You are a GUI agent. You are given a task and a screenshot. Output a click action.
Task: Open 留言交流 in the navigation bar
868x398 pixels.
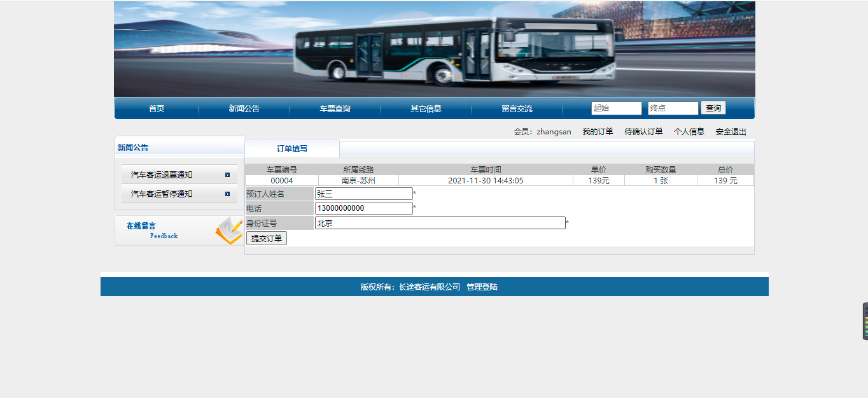[517, 109]
